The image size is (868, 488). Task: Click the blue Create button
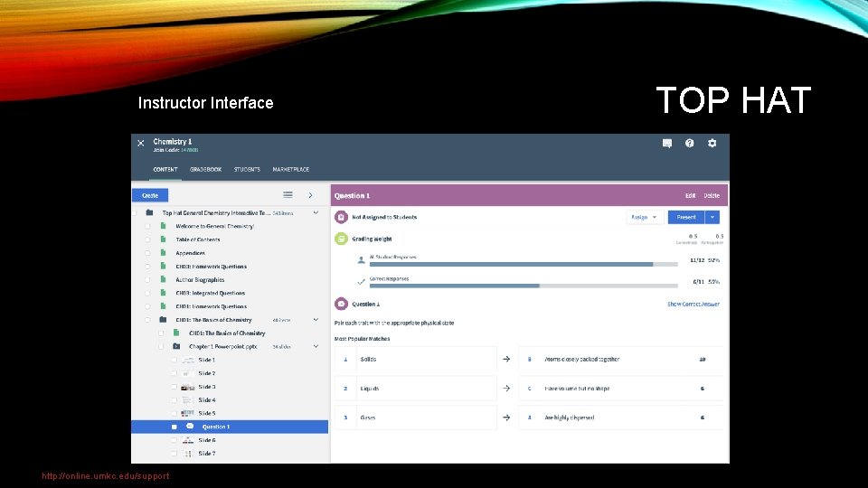tap(150, 195)
